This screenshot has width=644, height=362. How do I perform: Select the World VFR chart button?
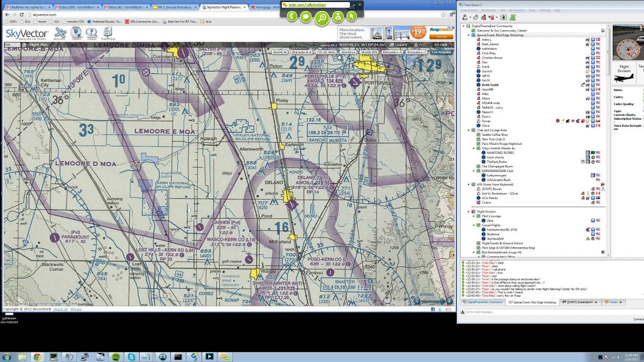[x=369, y=52]
